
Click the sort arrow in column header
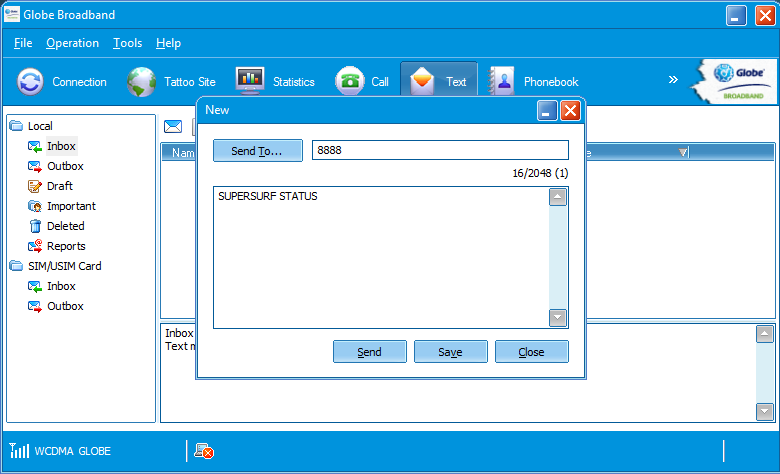[683, 153]
